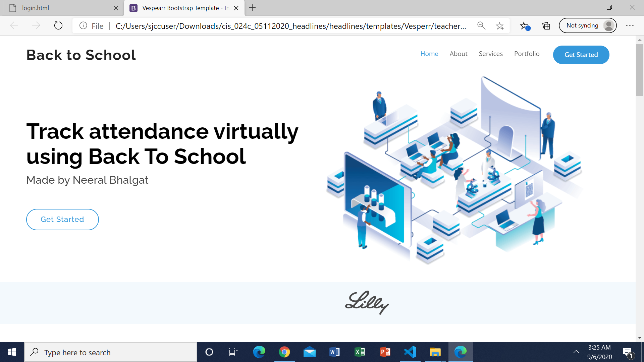Click the blue Get Started header button
The image size is (644, 362).
581,55
